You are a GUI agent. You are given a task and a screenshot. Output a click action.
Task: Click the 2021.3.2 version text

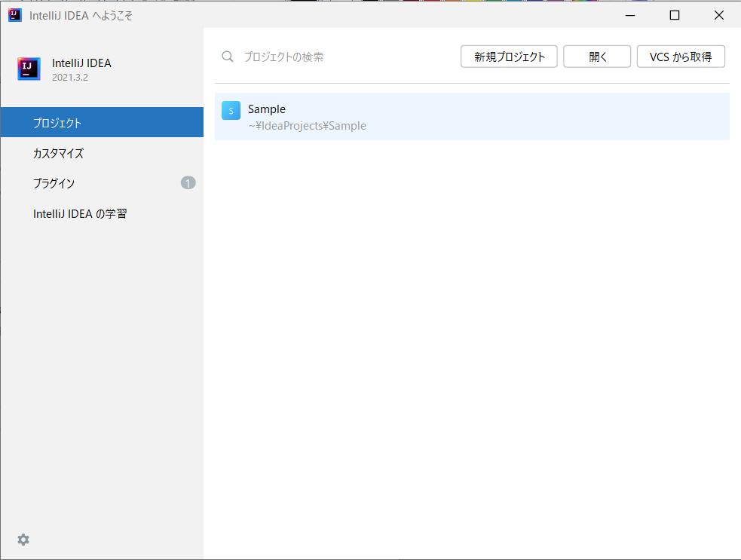tap(70, 78)
